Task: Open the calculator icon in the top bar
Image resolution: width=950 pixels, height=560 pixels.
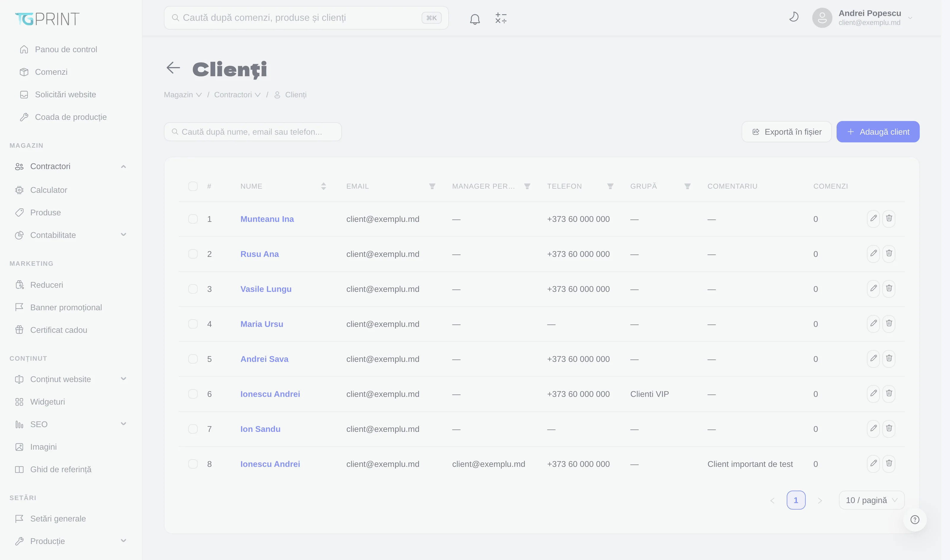Action: click(501, 18)
